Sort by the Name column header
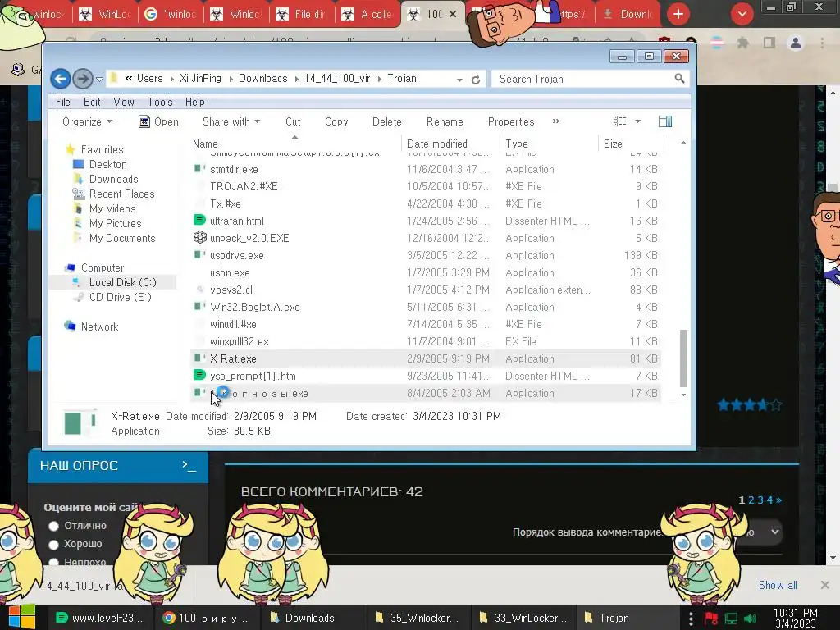Viewport: 840px width, 630px height. [x=205, y=144]
